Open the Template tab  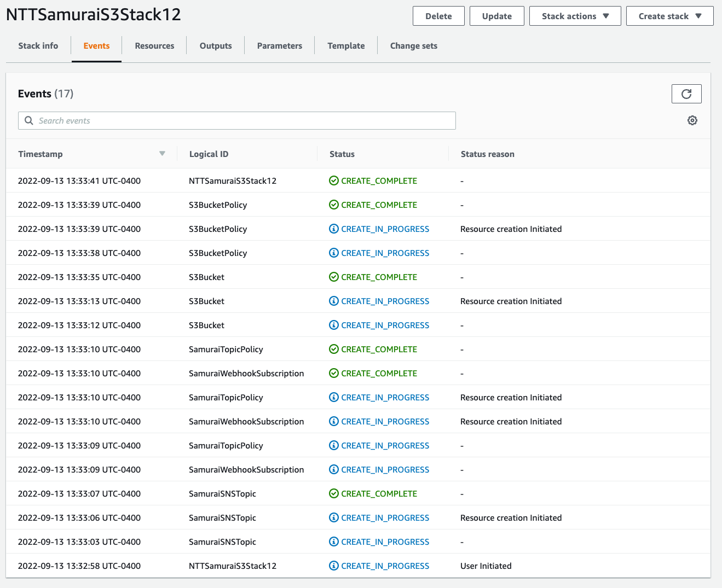346,46
